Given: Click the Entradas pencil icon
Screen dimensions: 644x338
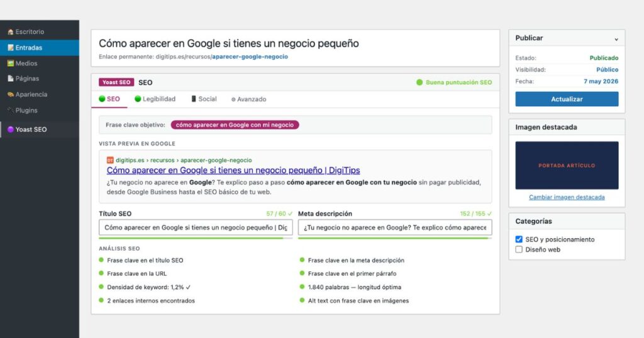Looking at the screenshot, I should [11, 48].
